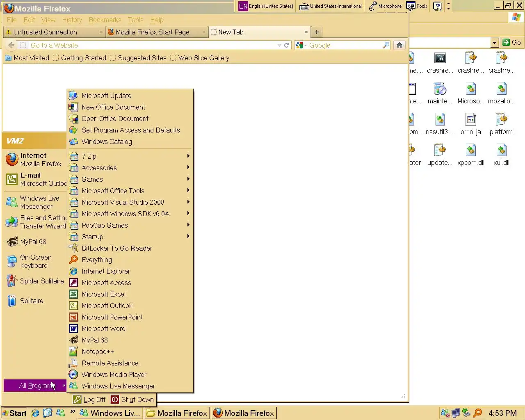The width and height of the screenshot is (525, 420).
Task: Click the reload button in the address bar
Action: pyautogui.click(x=287, y=45)
